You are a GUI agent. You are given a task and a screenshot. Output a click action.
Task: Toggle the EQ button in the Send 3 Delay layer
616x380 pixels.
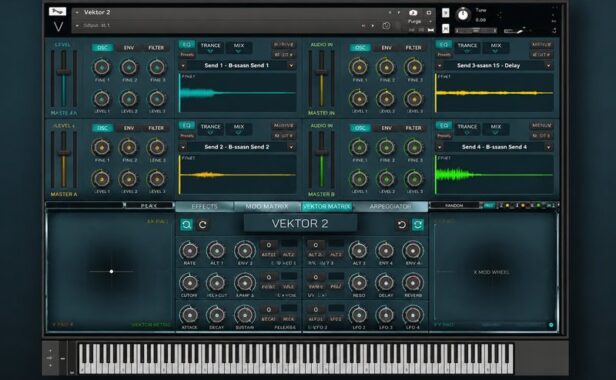(x=444, y=44)
